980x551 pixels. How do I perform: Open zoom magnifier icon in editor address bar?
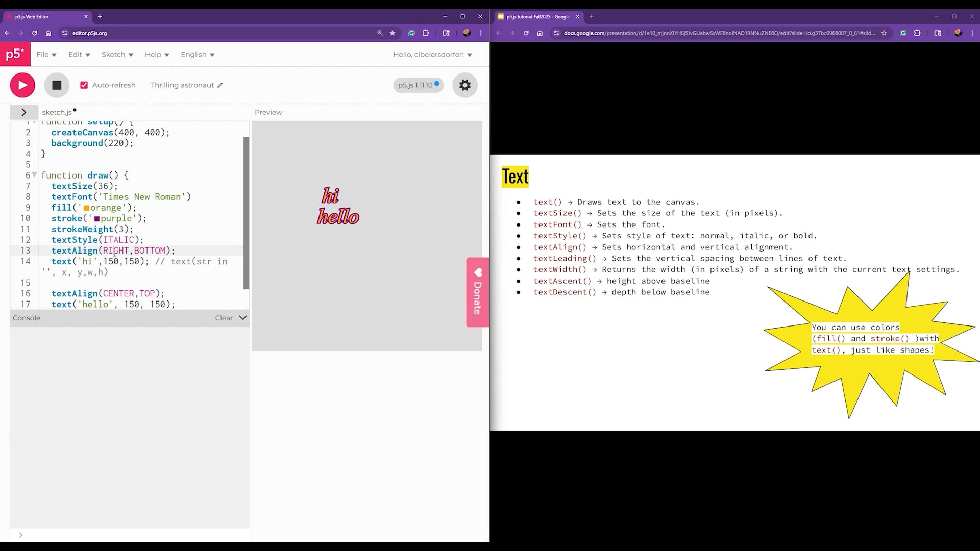(380, 33)
